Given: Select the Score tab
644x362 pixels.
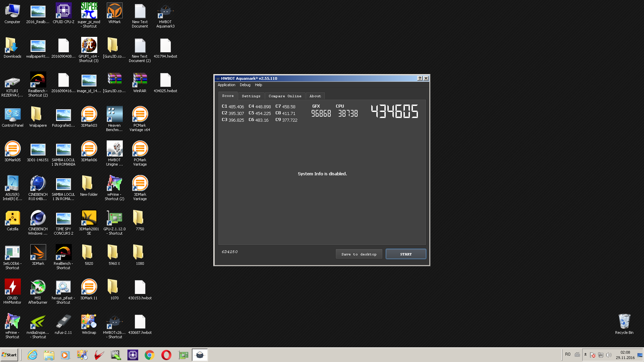Looking at the screenshot, I should point(228,96).
